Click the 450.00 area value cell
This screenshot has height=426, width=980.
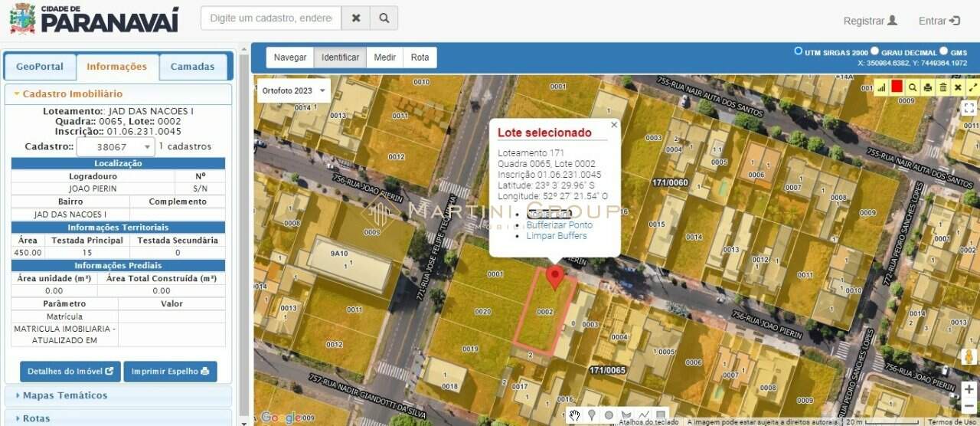click(x=28, y=253)
